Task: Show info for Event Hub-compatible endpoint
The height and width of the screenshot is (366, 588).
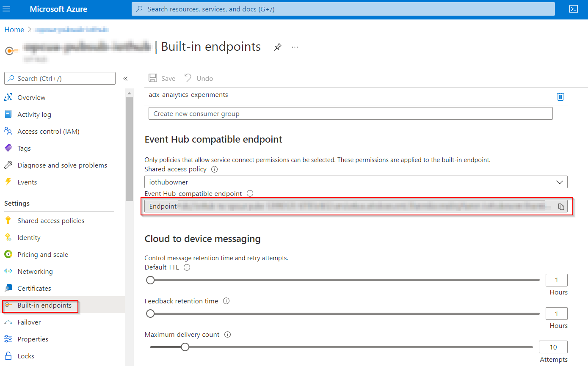Action: [x=250, y=193]
